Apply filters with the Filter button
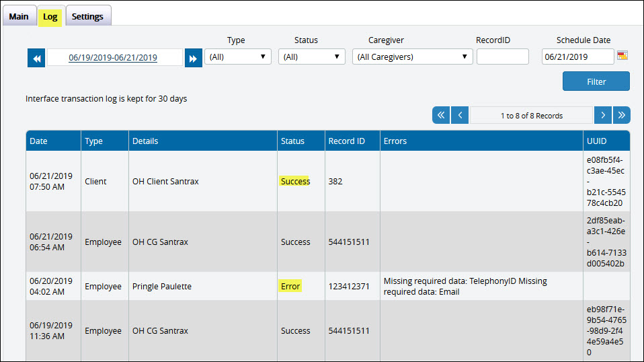The image size is (644, 362). point(596,81)
